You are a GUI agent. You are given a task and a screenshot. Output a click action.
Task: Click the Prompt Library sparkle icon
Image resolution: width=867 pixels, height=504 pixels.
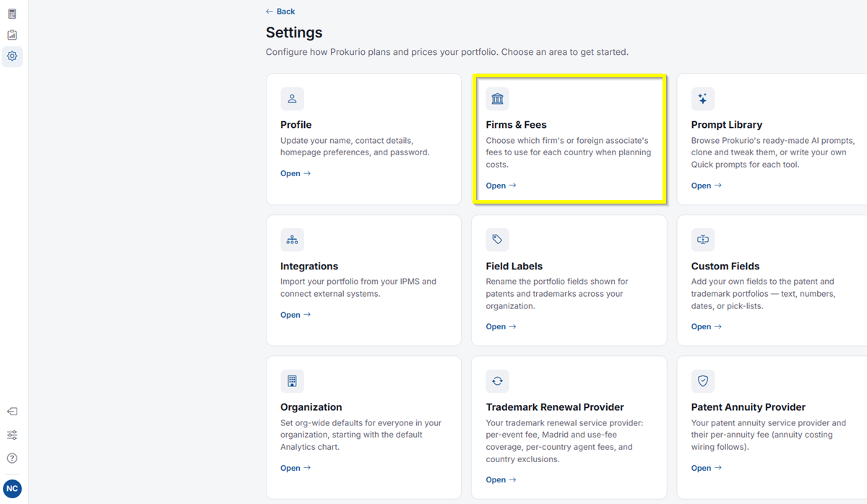[702, 99]
